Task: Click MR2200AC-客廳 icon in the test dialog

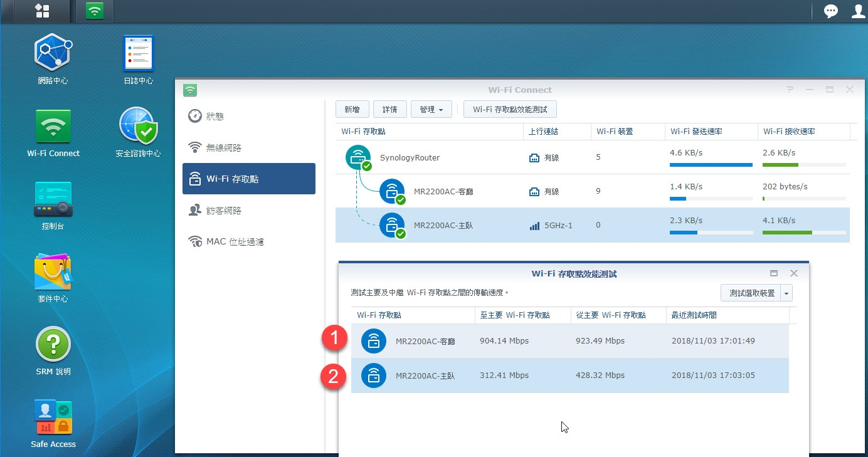Action: (373, 341)
